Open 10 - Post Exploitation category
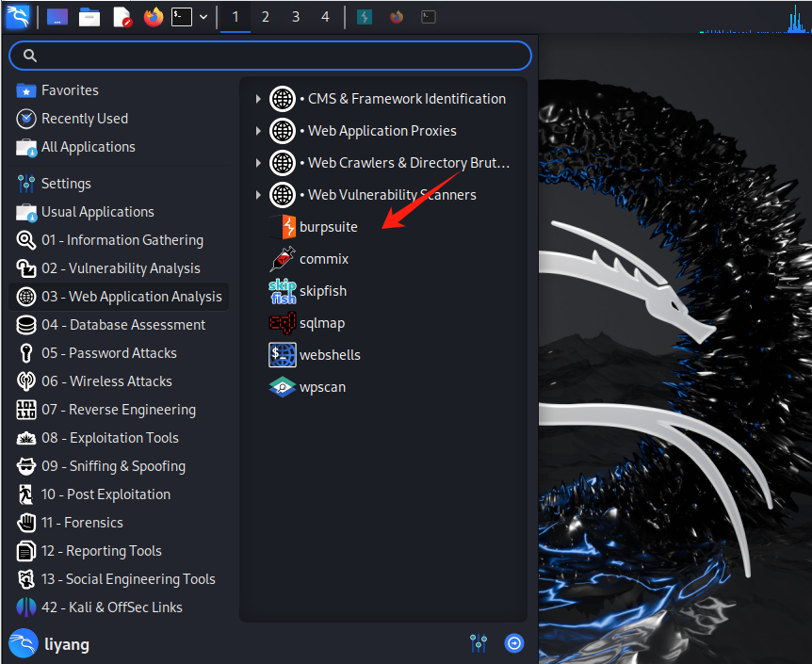The width and height of the screenshot is (812, 664). coord(119,494)
